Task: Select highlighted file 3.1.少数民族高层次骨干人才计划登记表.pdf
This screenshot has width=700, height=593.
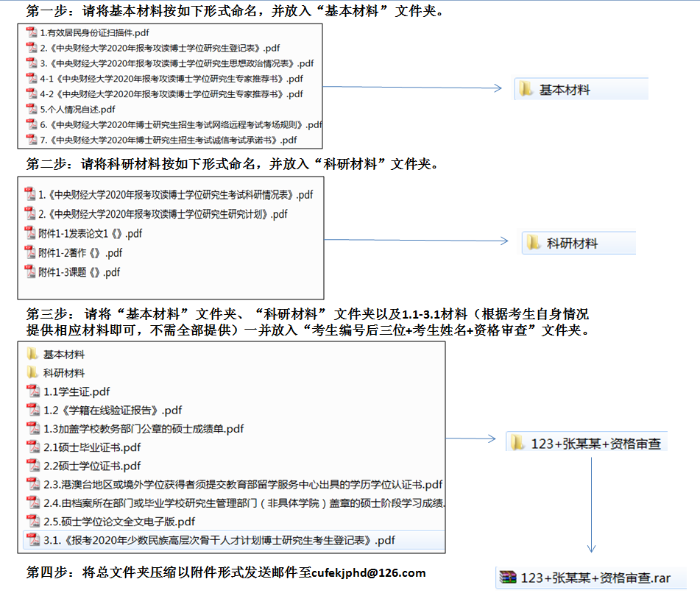Action: coord(219,540)
